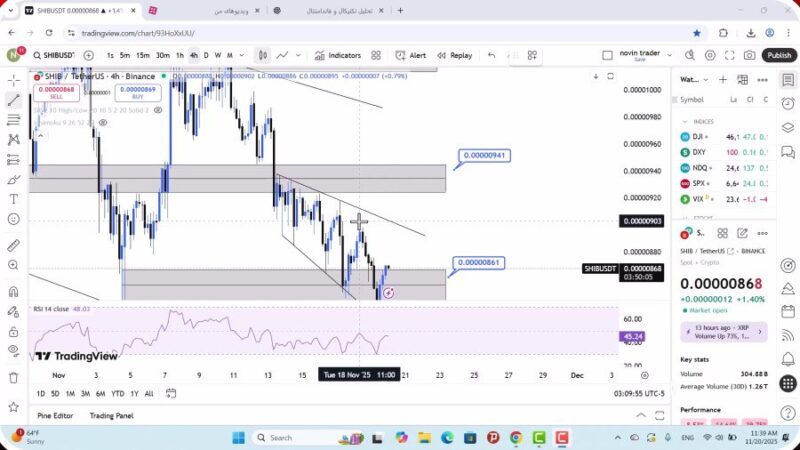The image size is (800, 450).
Task: Select the crosshair cursor tool
Action: click(14, 78)
